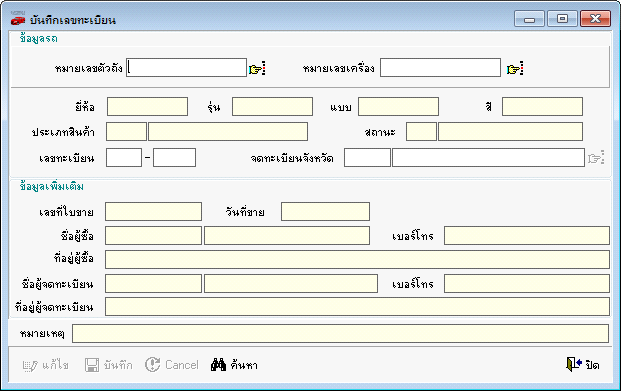The image size is (621, 391).
Task: Click the หมายเลขตัวถัง label text
Action: click(89, 68)
